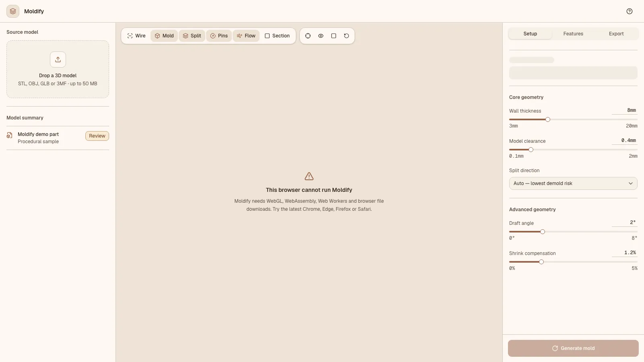Click the crosshair recenter view icon
Image resolution: width=644 pixels, height=362 pixels.
[x=308, y=36]
